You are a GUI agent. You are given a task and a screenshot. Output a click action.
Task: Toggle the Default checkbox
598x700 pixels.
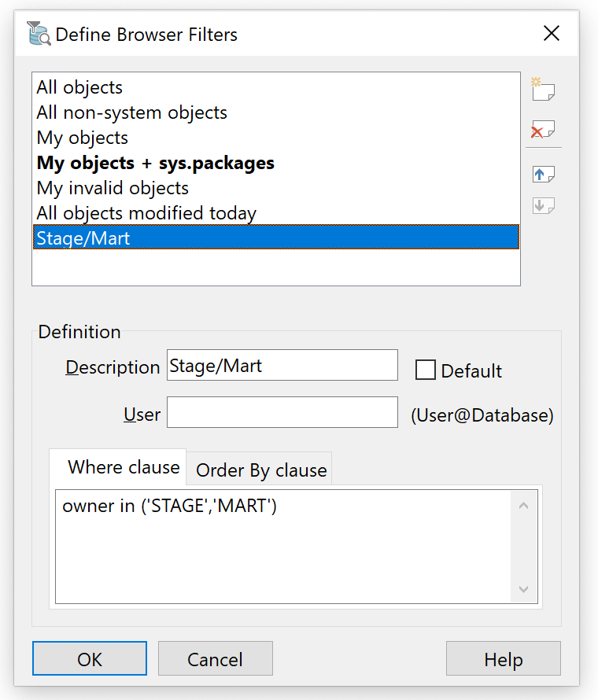click(x=425, y=370)
